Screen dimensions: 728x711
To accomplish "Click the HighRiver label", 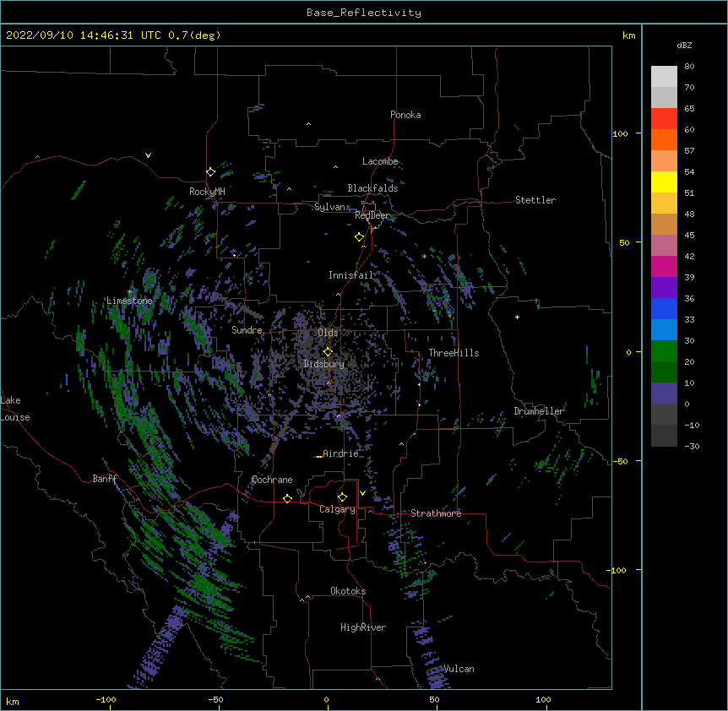I will (x=363, y=627).
